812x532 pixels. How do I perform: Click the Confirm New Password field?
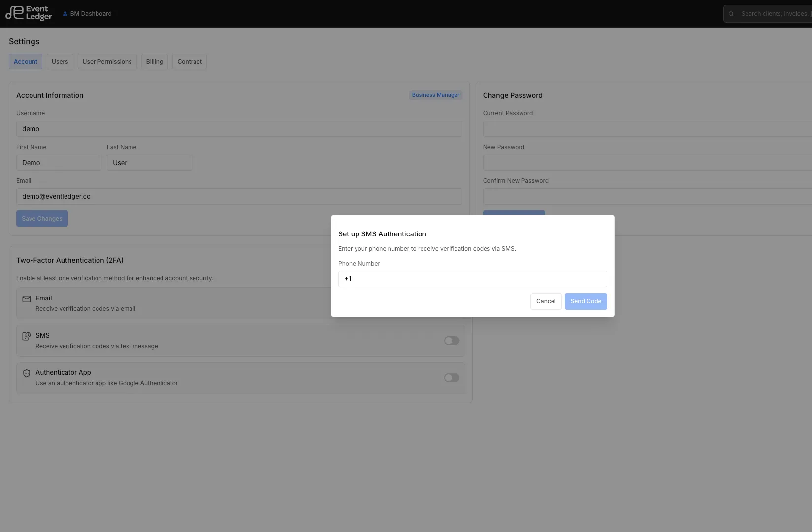click(648, 197)
